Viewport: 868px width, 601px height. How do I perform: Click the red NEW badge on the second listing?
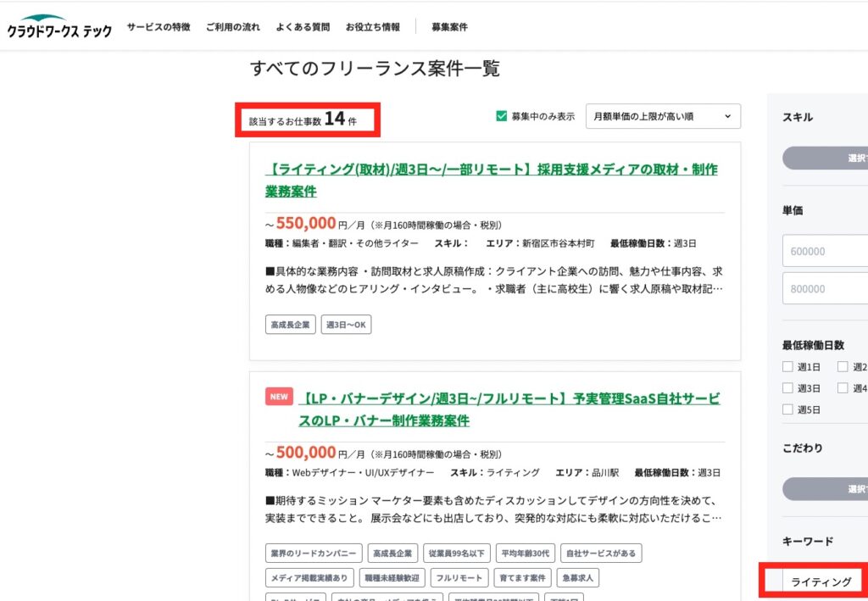(x=279, y=397)
